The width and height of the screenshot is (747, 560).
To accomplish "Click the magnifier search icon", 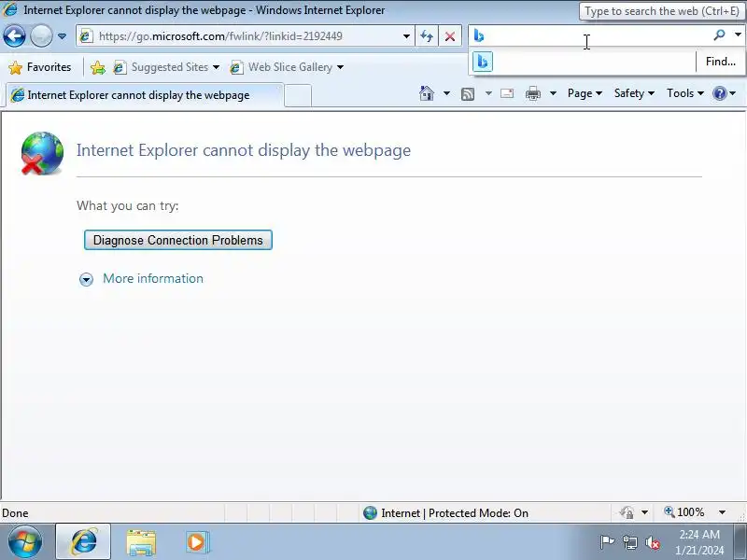I will tap(719, 35).
